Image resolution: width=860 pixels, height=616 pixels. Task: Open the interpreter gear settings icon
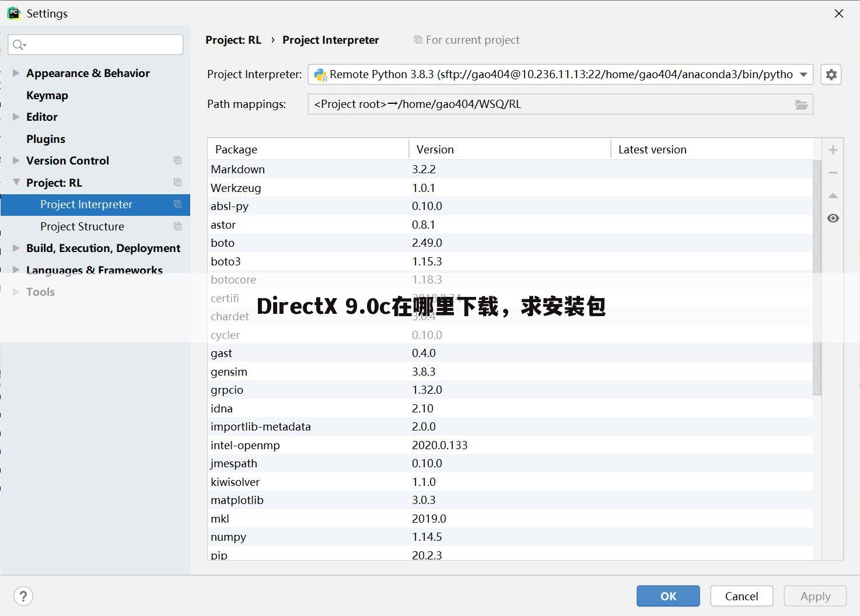coord(831,75)
